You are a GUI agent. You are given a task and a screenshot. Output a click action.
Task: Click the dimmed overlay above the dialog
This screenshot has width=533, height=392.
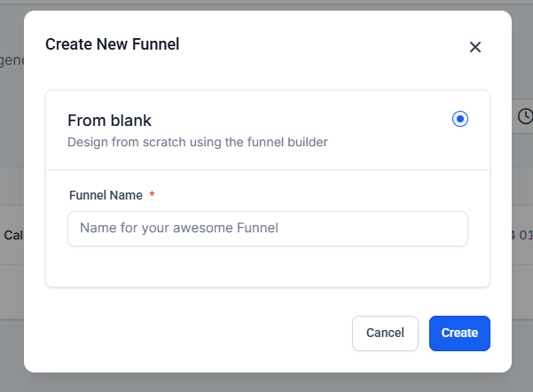[x=266, y=4]
